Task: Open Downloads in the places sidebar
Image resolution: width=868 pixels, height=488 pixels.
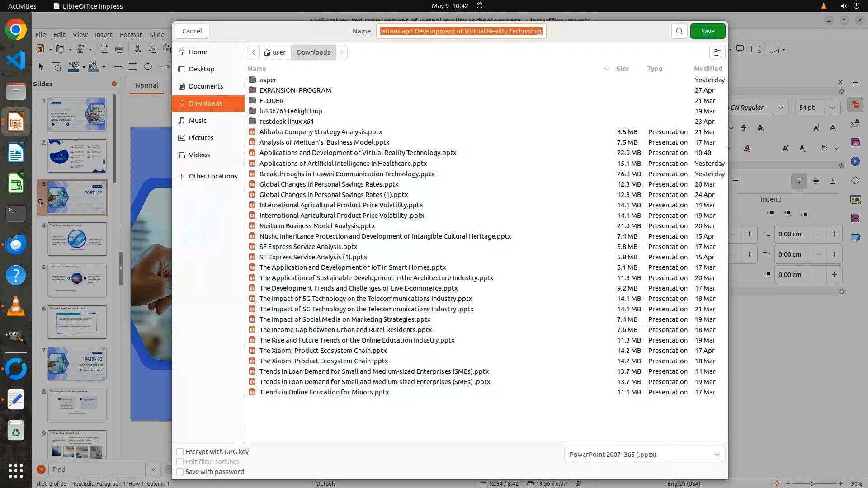Action: click(x=206, y=103)
